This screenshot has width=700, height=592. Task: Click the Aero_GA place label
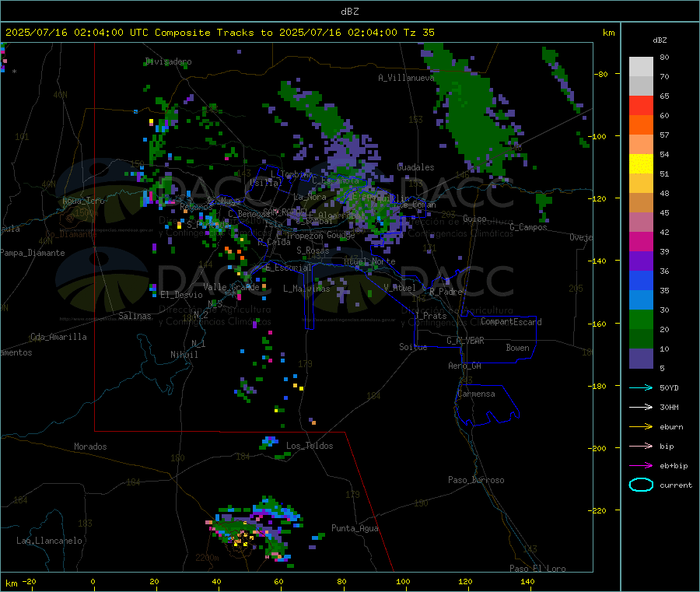point(464,366)
